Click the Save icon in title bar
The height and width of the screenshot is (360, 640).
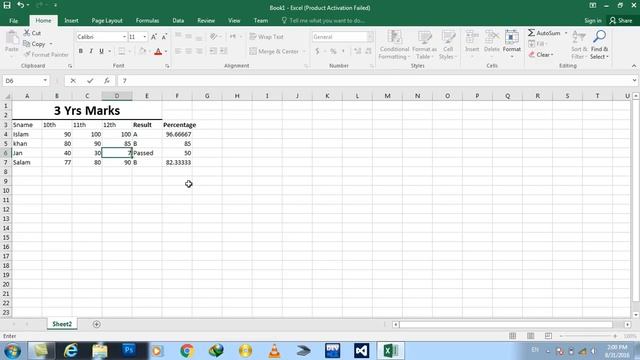[7, 5]
